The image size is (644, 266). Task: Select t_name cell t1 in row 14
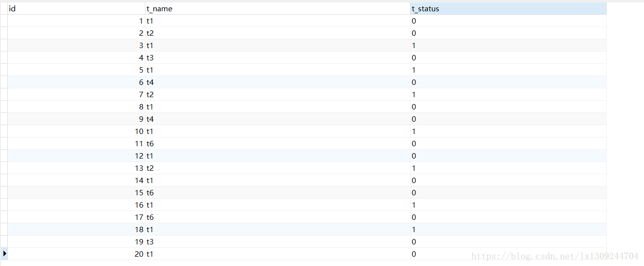(x=278, y=181)
